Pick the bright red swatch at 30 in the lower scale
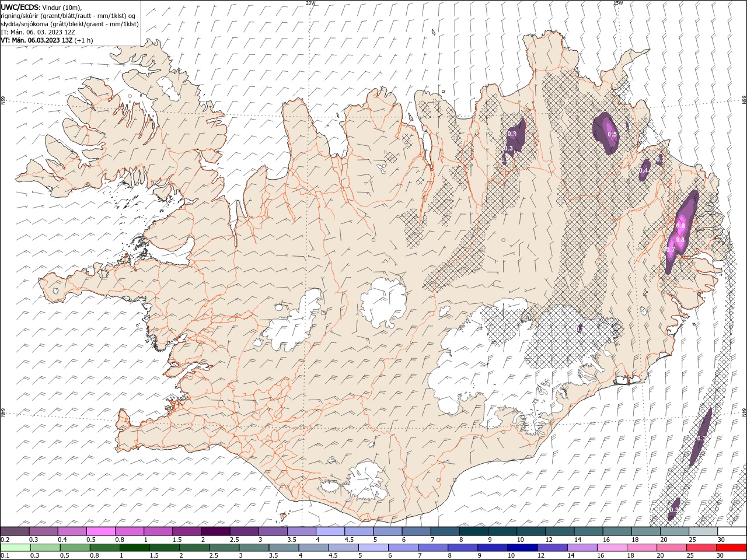 click(731, 548)
